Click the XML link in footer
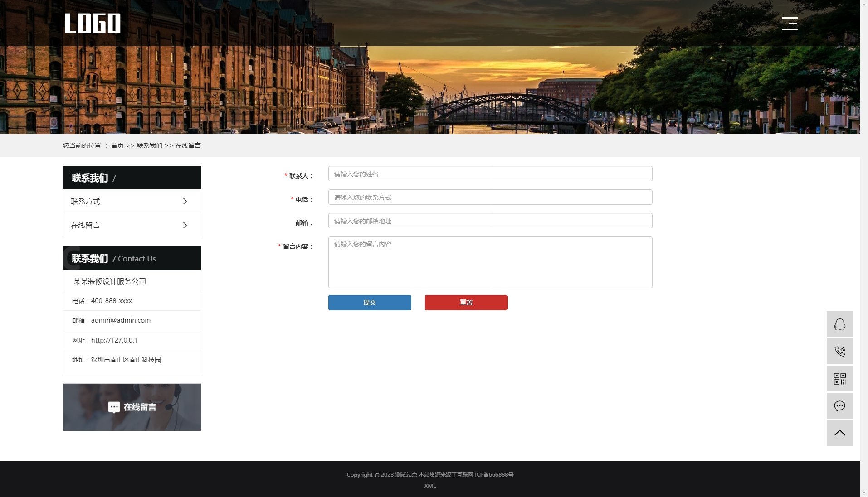The height and width of the screenshot is (497, 868). (x=430, y=486)
